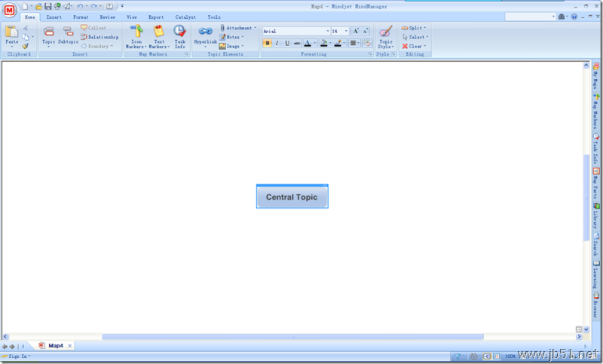603x364 pixels.
Task: Add a Hyperlink to topic
Action: coord(205,35)
